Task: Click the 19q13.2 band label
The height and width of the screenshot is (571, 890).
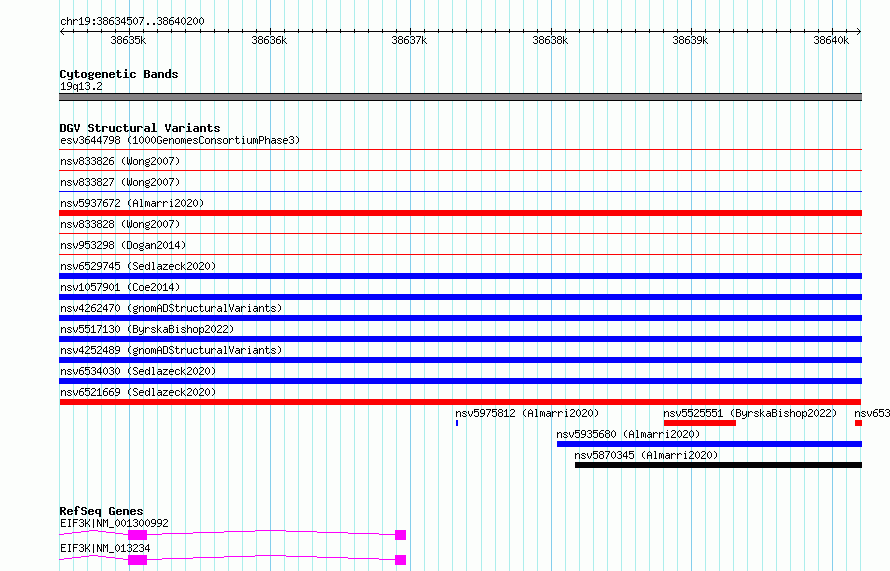Action: click(81, 86)
